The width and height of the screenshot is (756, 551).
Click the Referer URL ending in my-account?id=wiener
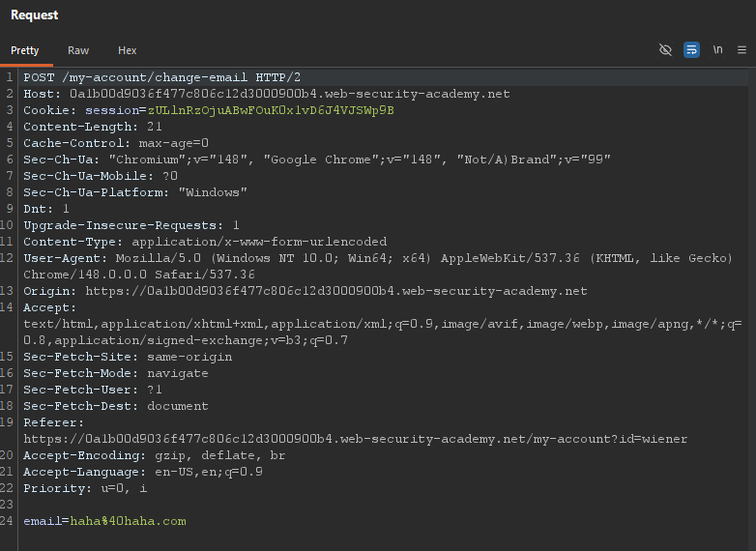click(x=356, y=439)
